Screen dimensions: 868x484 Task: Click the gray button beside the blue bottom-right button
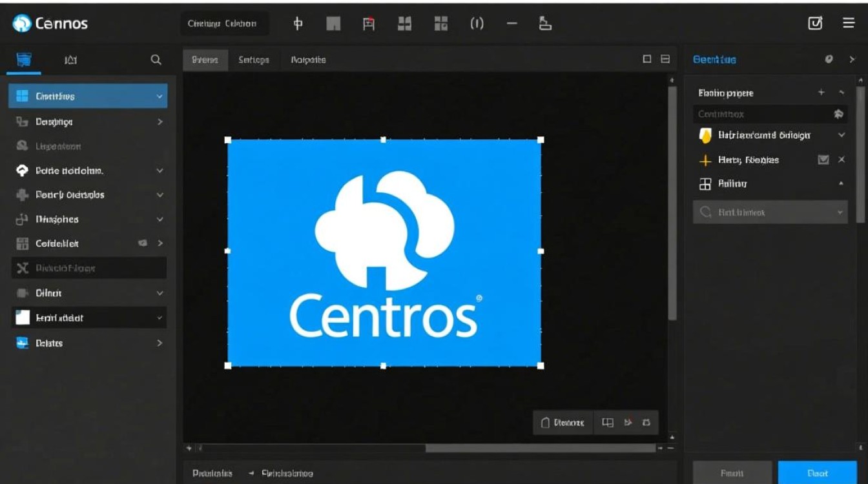pyautogui.click(x=732, y=472)
